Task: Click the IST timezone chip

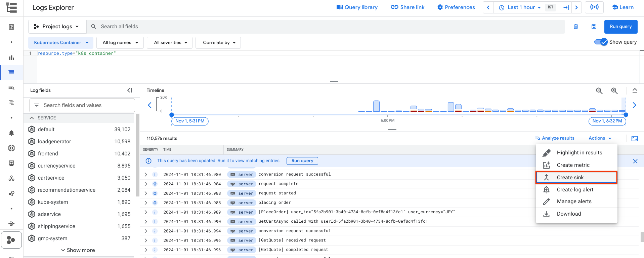Action: [551, 7]
